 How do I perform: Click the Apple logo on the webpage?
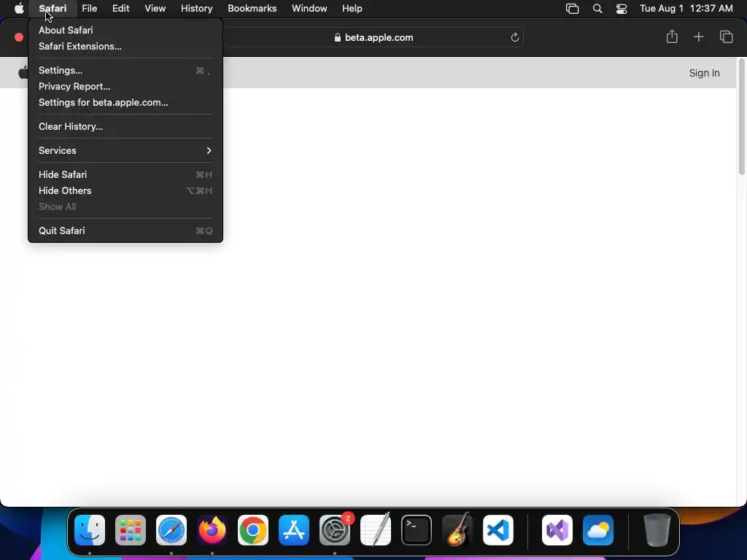click(x=23, y=72)
